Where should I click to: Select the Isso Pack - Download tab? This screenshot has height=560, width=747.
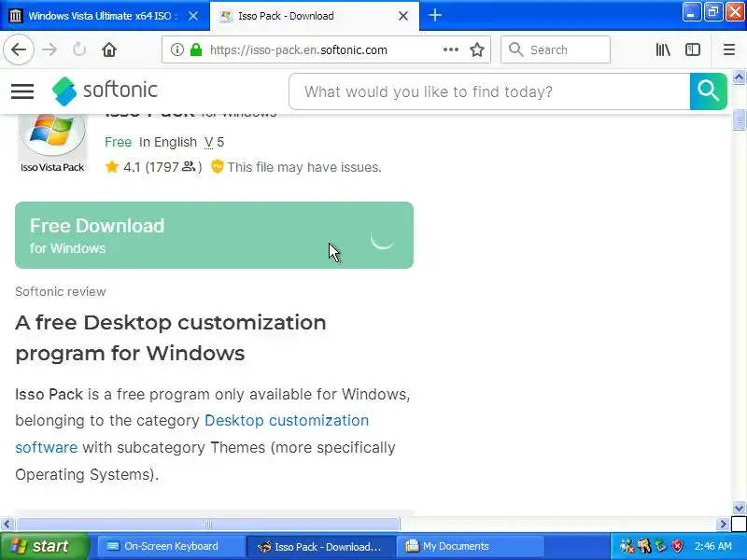315,16
